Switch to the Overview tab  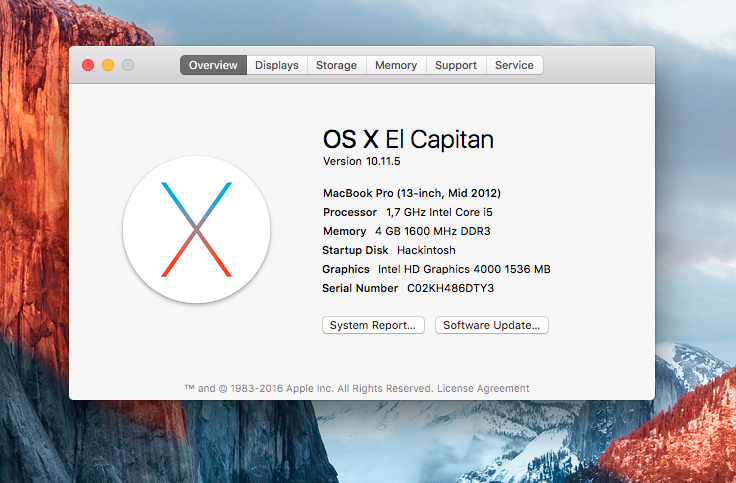click(x=213, y=65)
